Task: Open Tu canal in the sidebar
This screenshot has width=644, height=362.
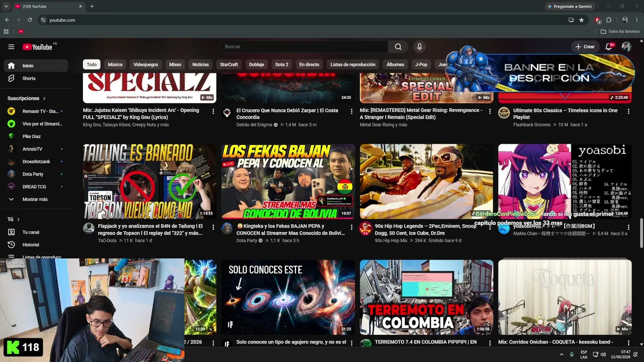Action: (x=36, y=232)
